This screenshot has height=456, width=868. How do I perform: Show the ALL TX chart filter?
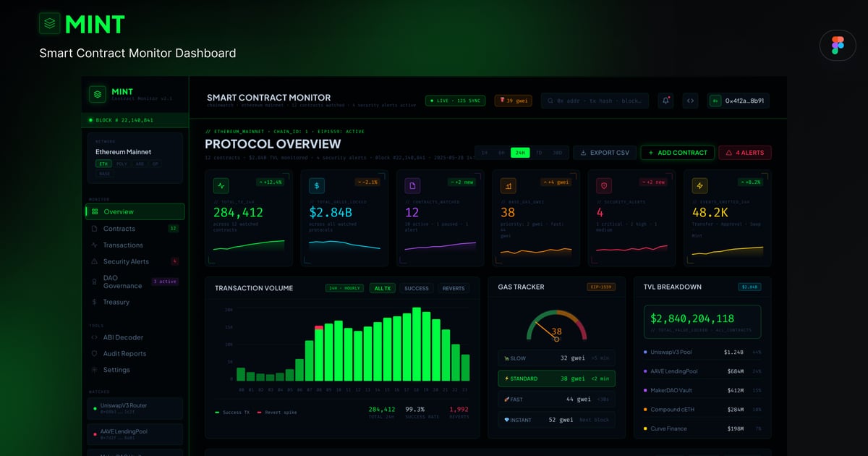[382, 288]
